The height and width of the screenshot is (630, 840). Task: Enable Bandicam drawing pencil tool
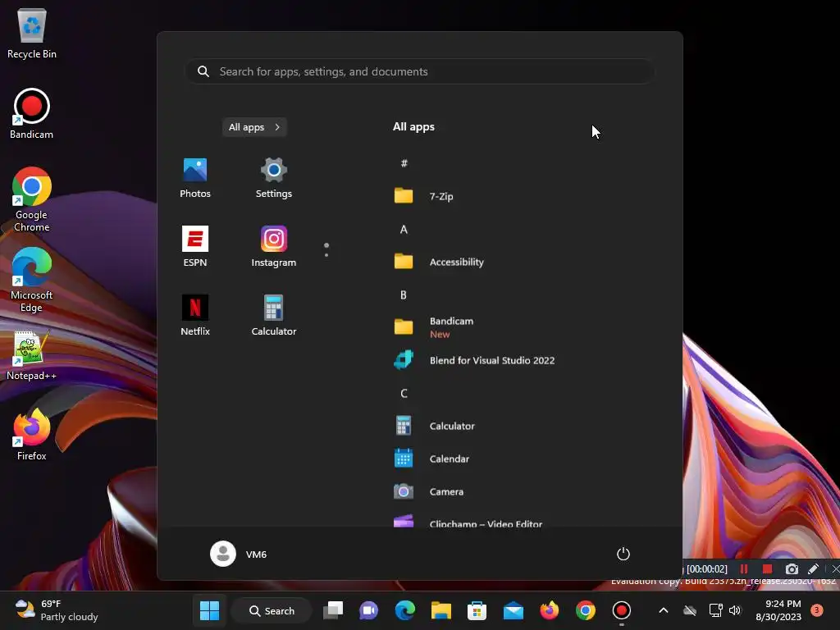coord(813,569)
